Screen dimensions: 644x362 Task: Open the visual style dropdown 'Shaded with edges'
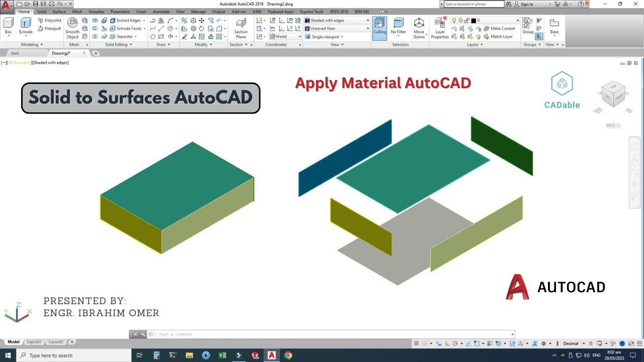pos(337,21)
